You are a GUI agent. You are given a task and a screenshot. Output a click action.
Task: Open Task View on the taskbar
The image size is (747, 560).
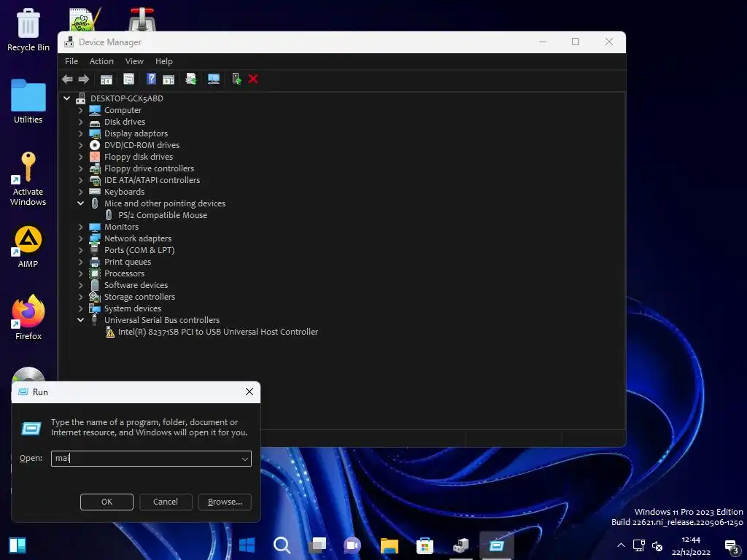click(317, 545)
